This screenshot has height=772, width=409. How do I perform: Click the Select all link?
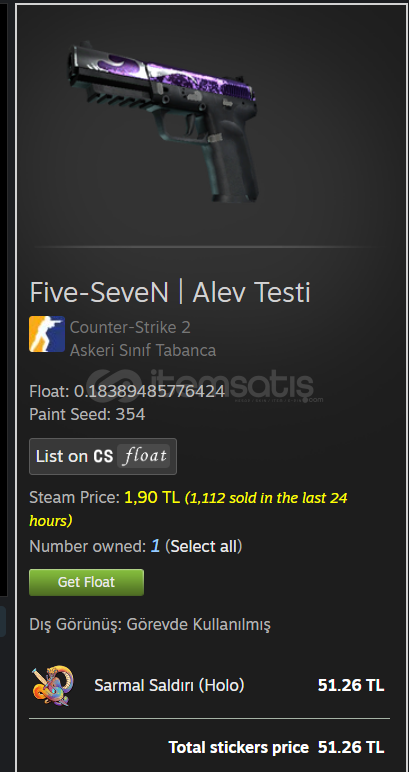(x=203, y=546)
